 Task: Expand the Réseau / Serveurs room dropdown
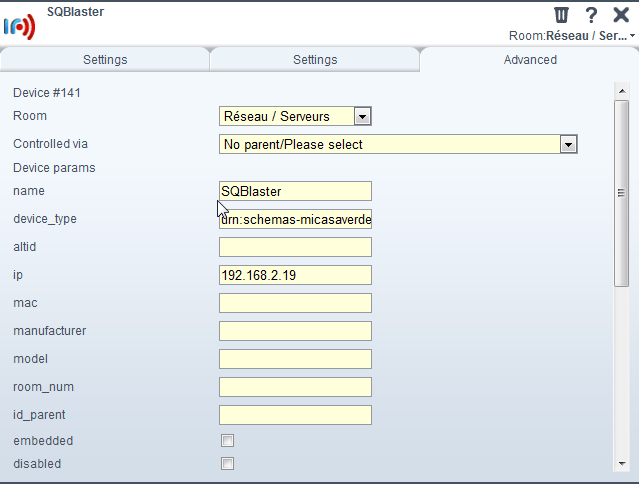pos(295,116)
